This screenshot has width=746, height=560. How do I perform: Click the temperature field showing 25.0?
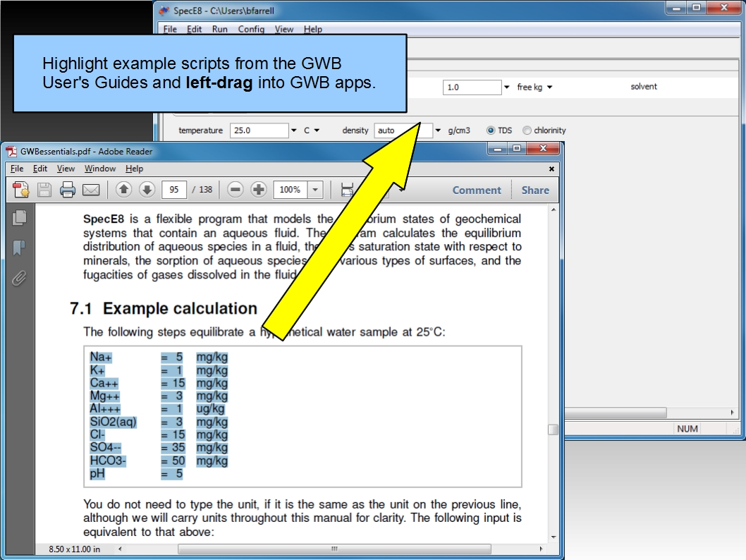(259, 130)
